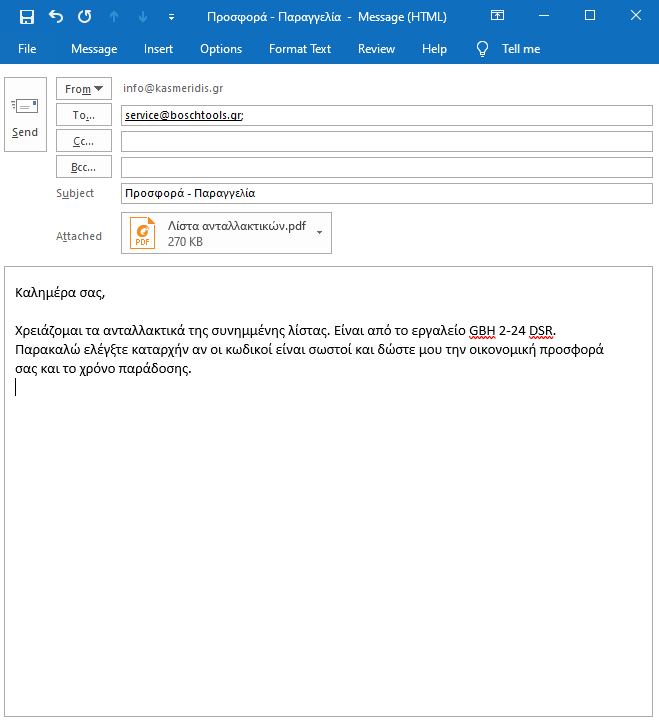Image resolution: width=659 pixels, height=720 pixels.
Task: Redo the last action
Action: 84,17
